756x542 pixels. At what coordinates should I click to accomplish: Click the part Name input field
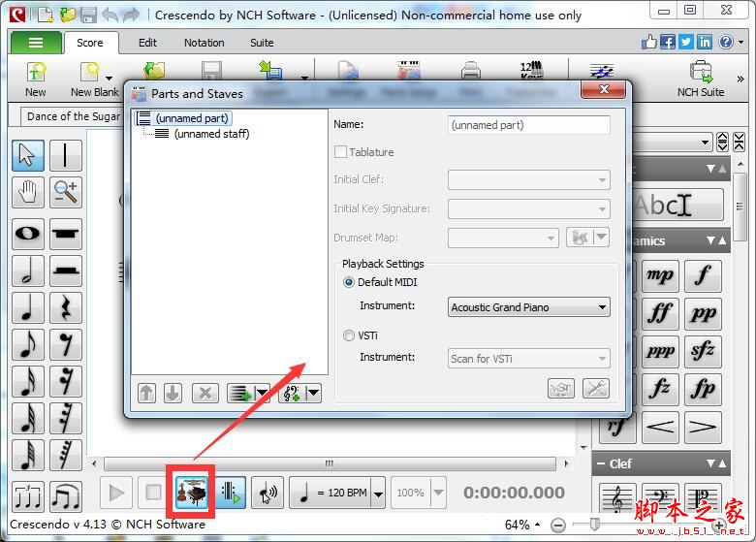529,125
